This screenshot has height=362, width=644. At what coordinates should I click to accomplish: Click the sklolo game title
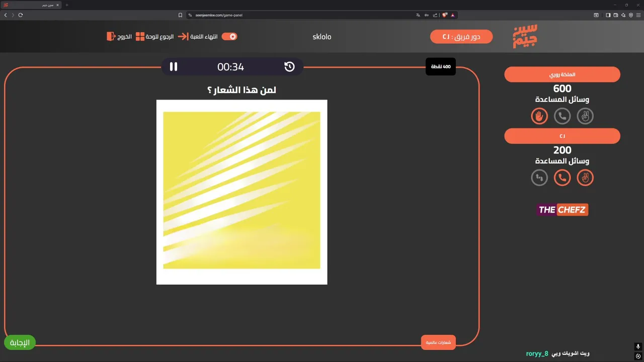pyautogui.click(x=322, y=37)
